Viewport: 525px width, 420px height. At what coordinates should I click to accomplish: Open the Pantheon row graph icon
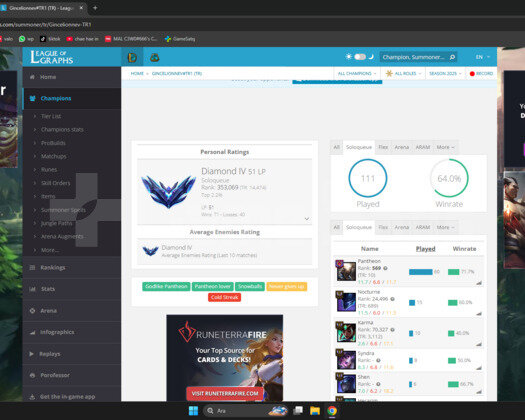(x=479, y=283)
